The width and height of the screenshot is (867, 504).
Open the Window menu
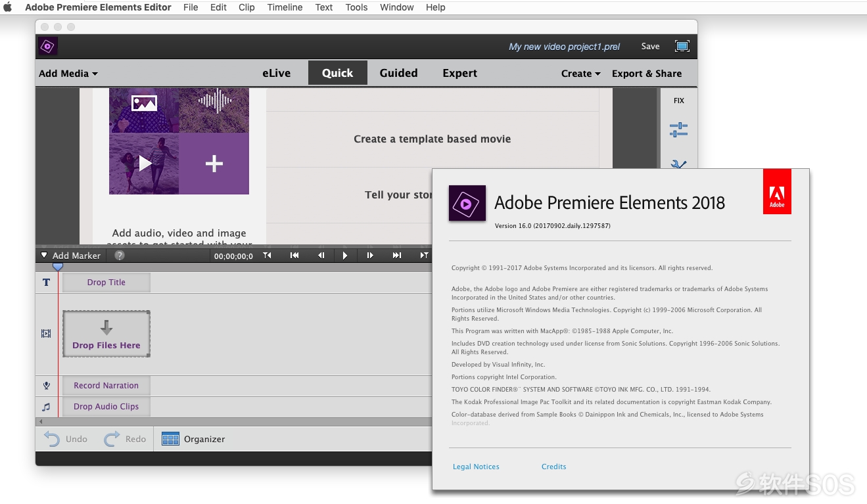click(x=397, y=7)
